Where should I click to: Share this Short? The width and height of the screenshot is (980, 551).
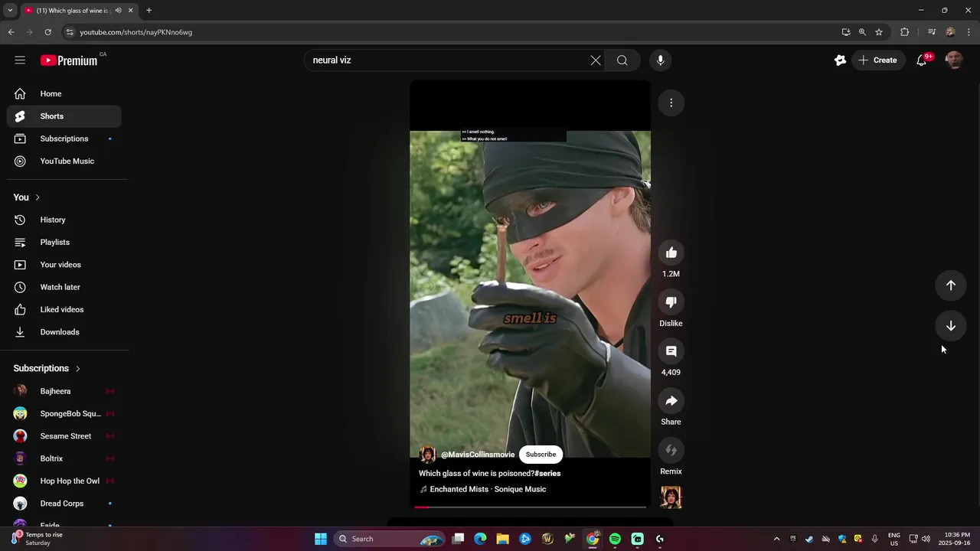(x=671, y=401)
